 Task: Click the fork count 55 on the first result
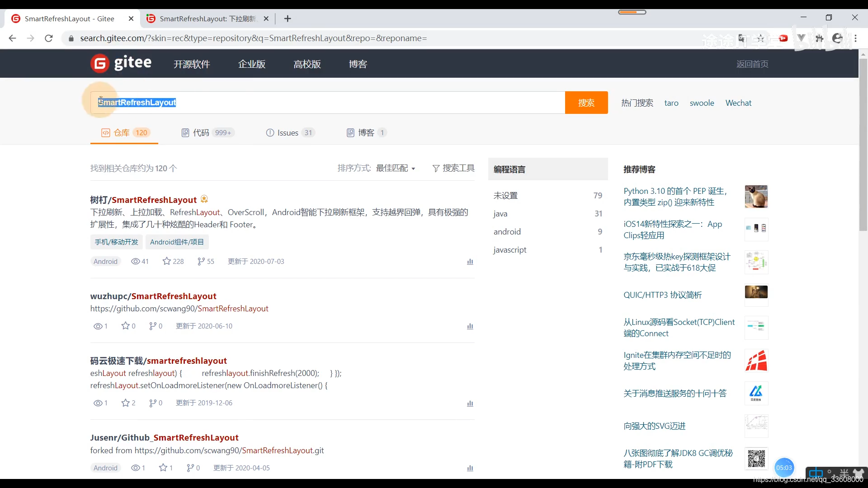206,261
